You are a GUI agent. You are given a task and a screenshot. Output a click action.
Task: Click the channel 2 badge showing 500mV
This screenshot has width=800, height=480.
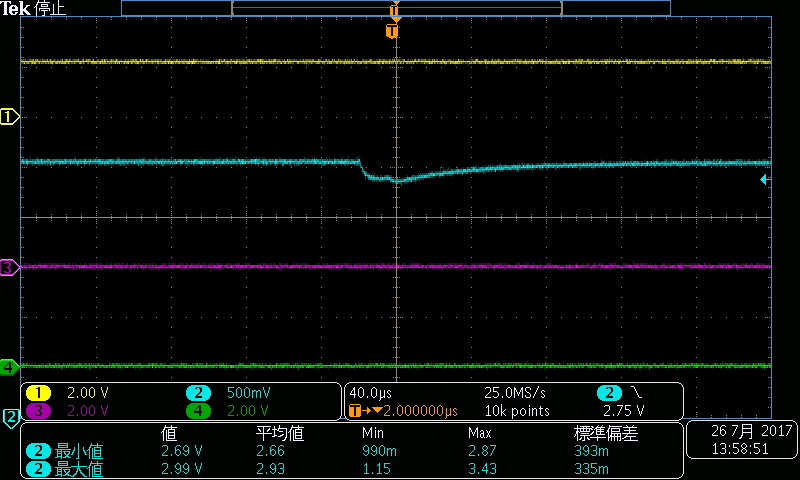point(198,393)
